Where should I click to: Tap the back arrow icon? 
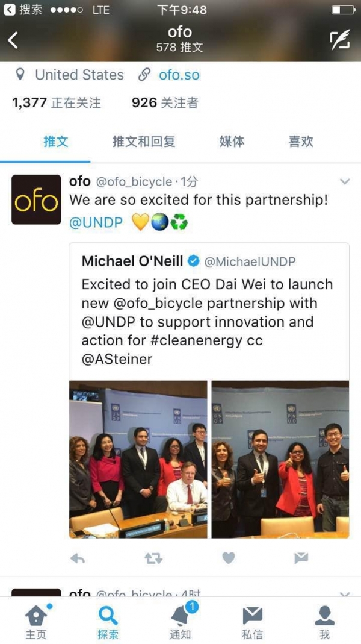tap(13, 40)
